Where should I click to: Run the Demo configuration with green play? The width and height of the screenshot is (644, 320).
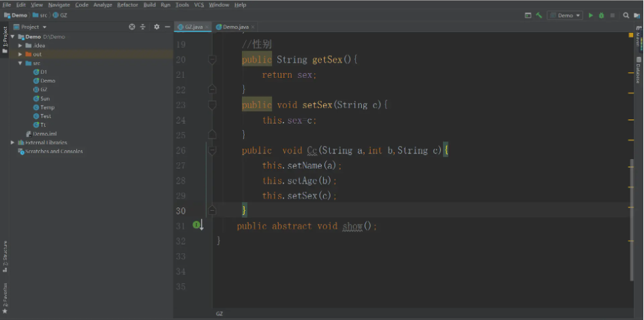tap(591, 15)
